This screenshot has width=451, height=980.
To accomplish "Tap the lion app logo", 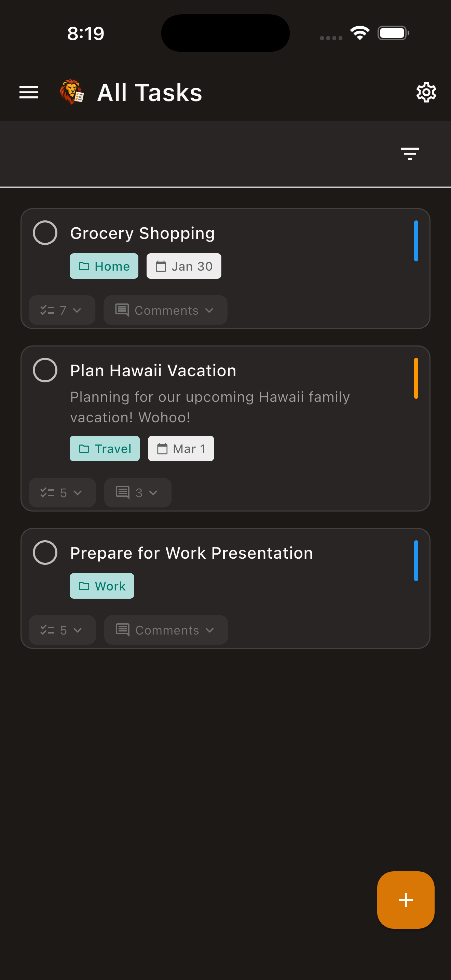I will [x=71, y=92].
